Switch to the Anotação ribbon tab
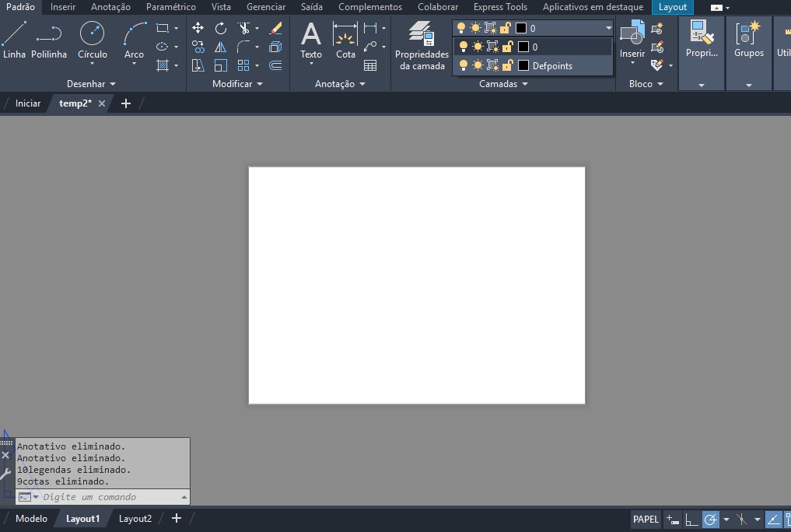 110,7
